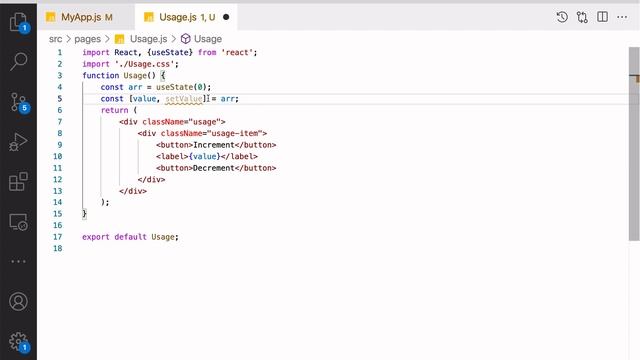Split the editor to the right
The height and width of the screenshot is (360, 640).
tap(602, 17)
